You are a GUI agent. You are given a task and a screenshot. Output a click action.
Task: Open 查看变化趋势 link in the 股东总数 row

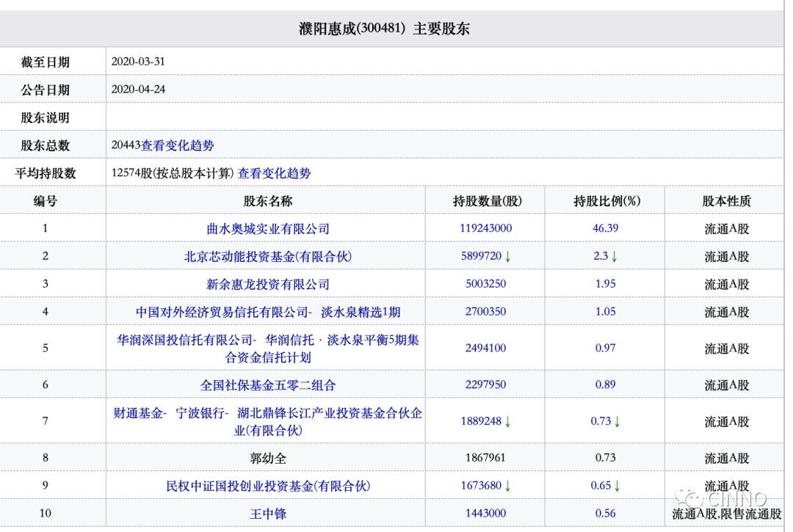pyautogui.click(x=177, y=145)
